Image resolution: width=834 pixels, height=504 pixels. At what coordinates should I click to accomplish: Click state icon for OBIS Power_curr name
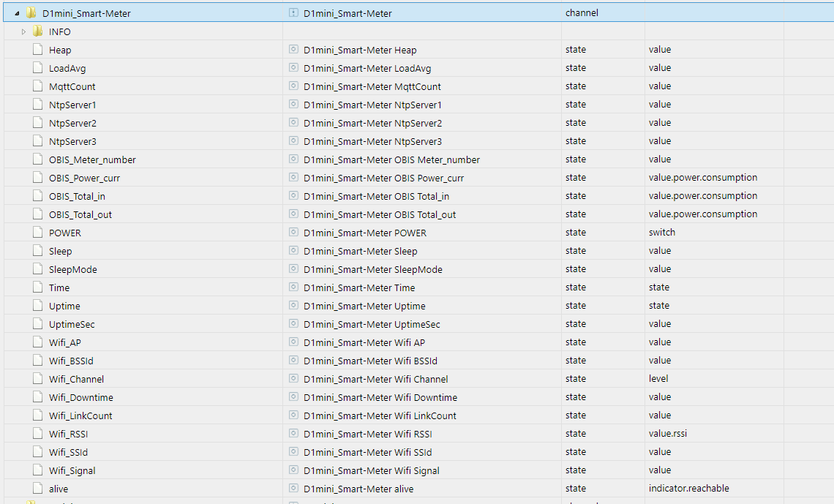click(x=293, y=177)
